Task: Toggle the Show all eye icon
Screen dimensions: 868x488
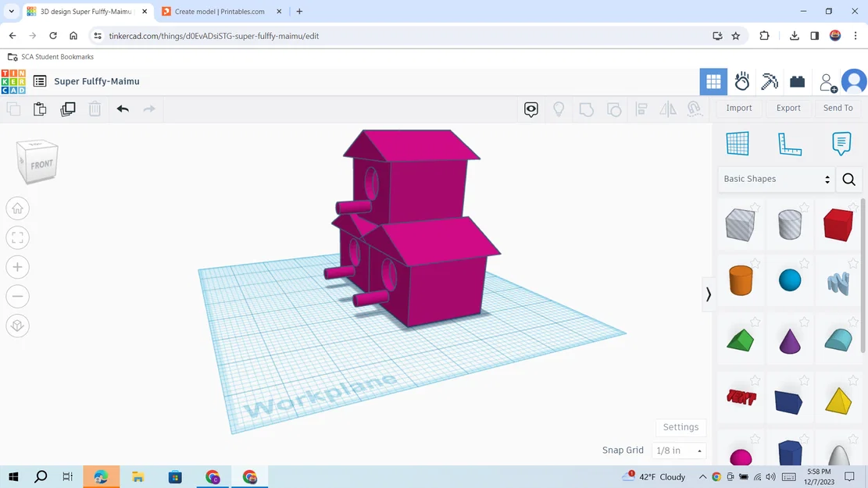Action: click(x=530, y=109)
